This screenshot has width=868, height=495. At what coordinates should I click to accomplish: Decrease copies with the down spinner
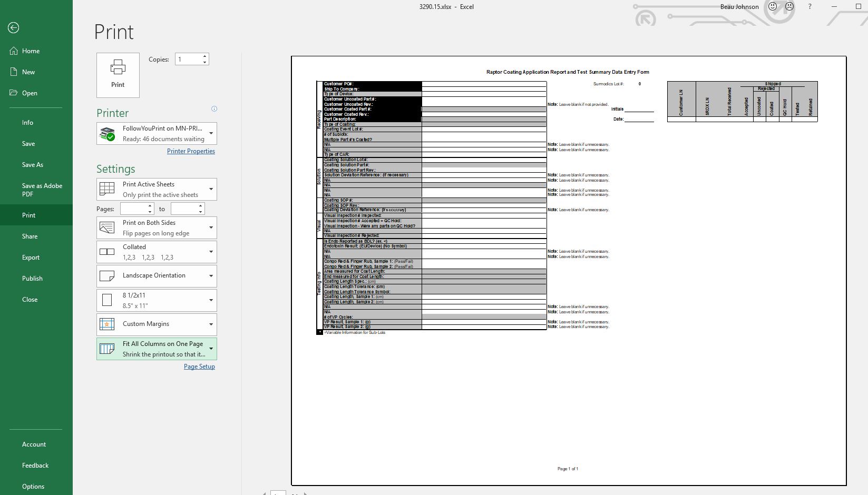(x=204, y=62)
